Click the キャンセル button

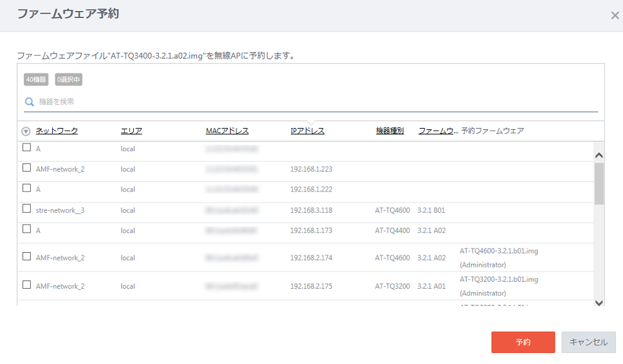pos(588,342)
